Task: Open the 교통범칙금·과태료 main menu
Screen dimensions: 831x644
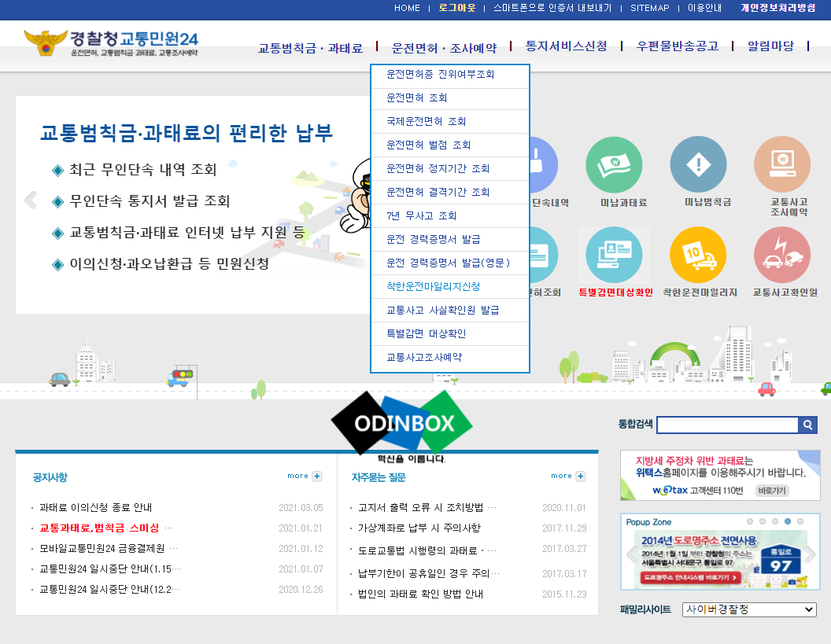Action: pyautogui.click(x=311, y=48)
